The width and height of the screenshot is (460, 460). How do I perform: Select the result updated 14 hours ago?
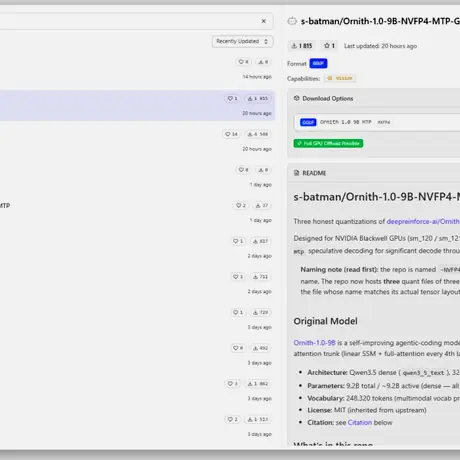(137, 69)
